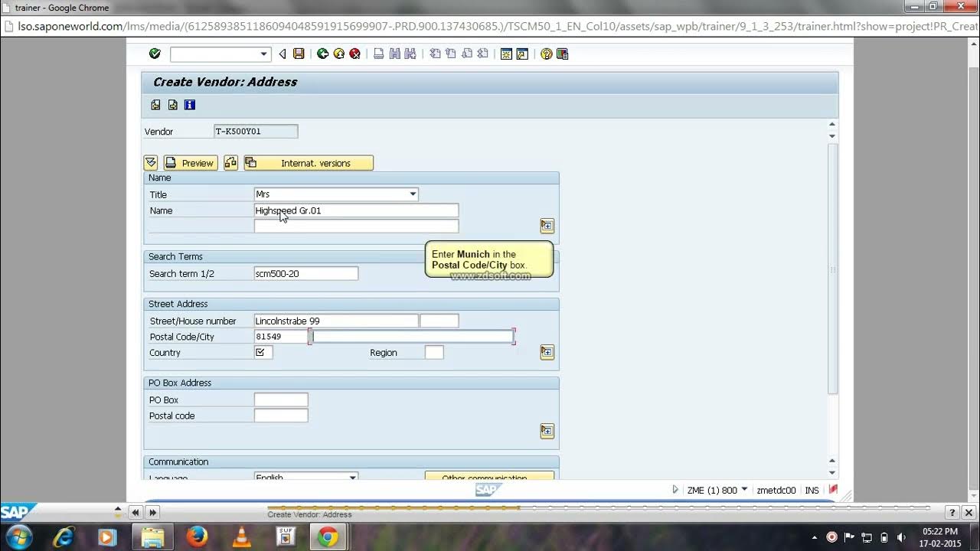Click the Postal Code field 81549
This screenshot has width=980, height=551.
click(x=281, y=337)
